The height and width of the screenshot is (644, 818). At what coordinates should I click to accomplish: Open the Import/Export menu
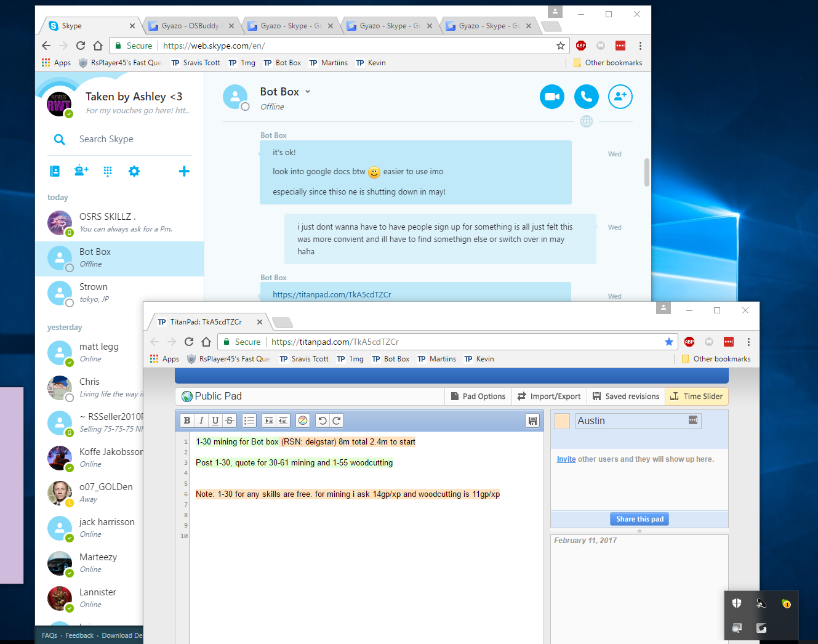[x=549, y=396]
